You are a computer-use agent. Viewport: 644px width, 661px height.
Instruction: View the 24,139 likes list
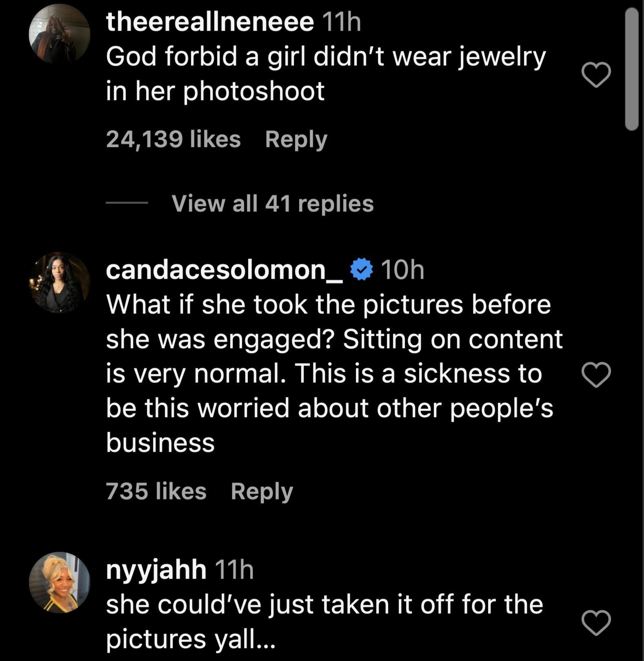[x=173, y=139]
